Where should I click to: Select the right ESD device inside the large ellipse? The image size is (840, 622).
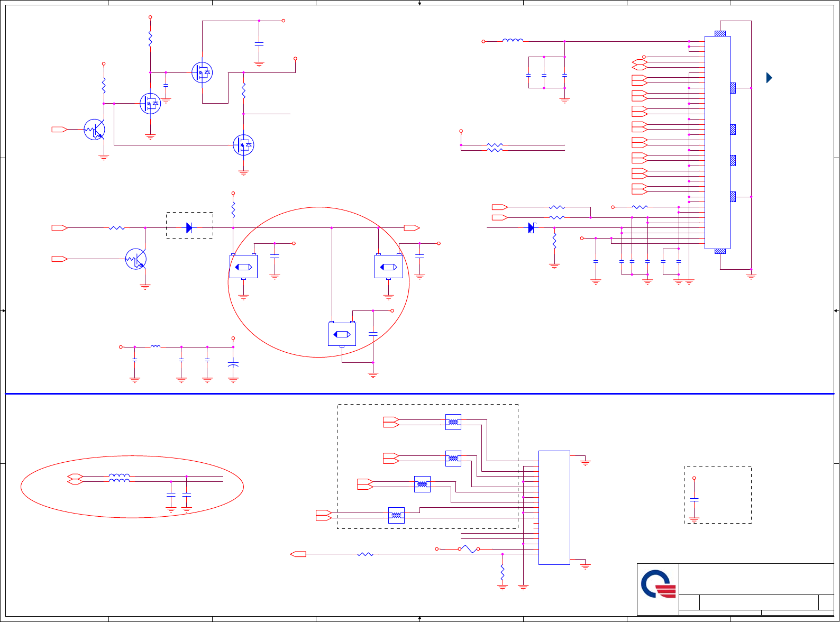pyautogui.click(x=389, y=266)
